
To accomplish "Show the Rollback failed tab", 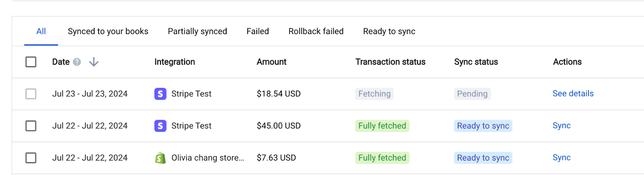I will pyautogui.click(x=316, y=31).
